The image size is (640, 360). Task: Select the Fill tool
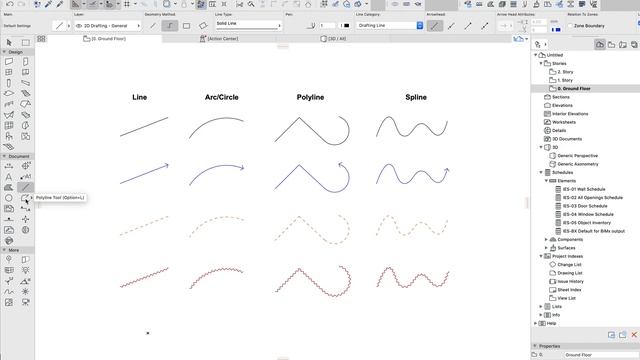click(x=9, y=187)
